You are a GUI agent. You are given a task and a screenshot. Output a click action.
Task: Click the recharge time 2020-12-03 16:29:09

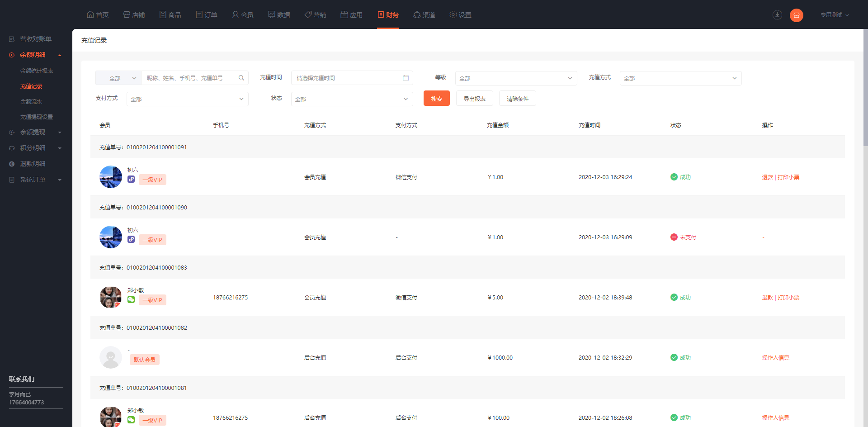(605, 237)
